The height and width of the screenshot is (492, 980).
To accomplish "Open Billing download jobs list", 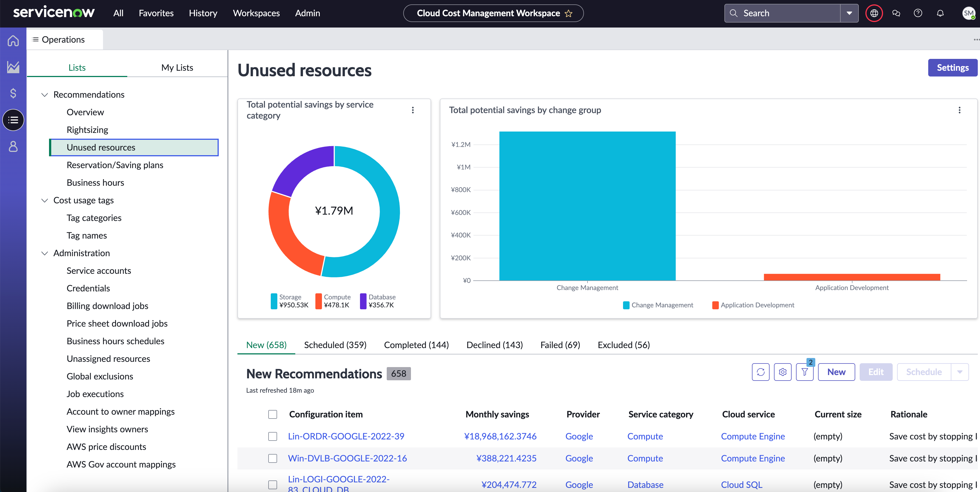I will pos(107,306).
